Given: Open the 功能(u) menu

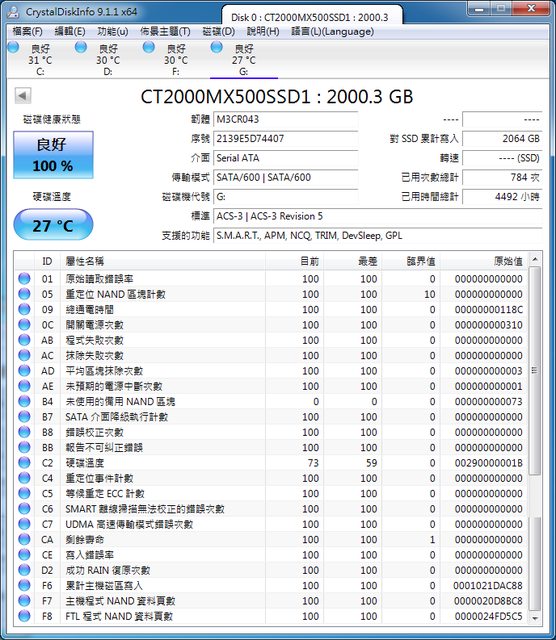Looking at the screenshot, I should (113, 31).
